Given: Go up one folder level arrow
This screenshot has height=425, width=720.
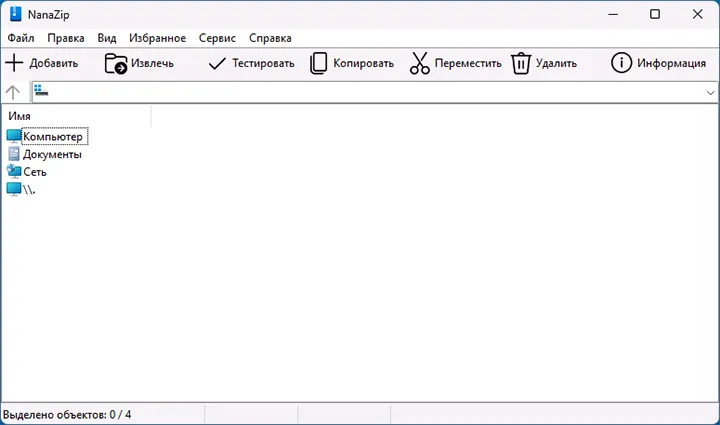Looking at the screenshot, I should [13, 92].
